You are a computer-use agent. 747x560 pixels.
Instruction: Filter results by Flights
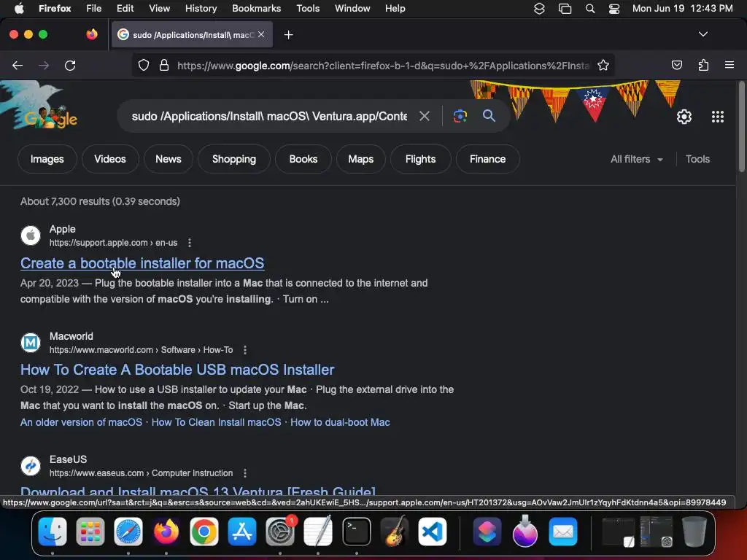[x=420, y=159]
